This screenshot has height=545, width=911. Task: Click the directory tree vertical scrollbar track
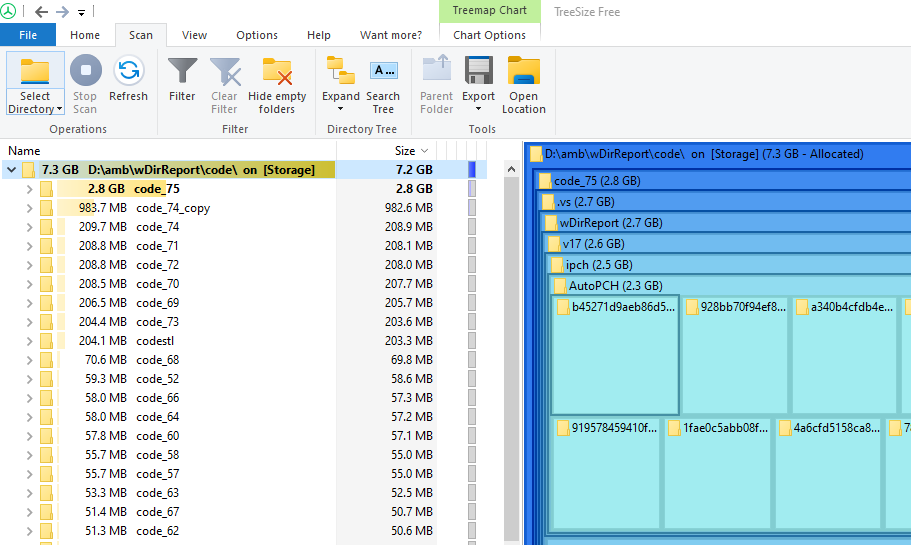point(511,360)
